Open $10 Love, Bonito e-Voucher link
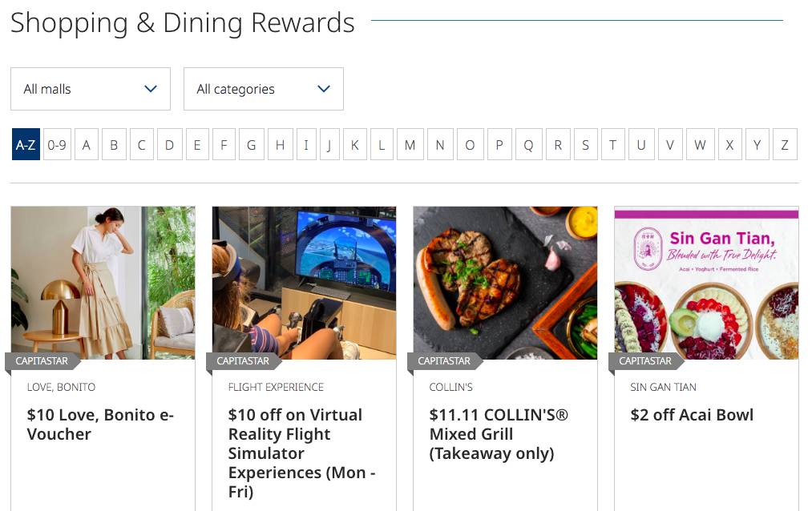Image resolution: width=812 pixels, height=511 pixels. [x=100, y=424]
